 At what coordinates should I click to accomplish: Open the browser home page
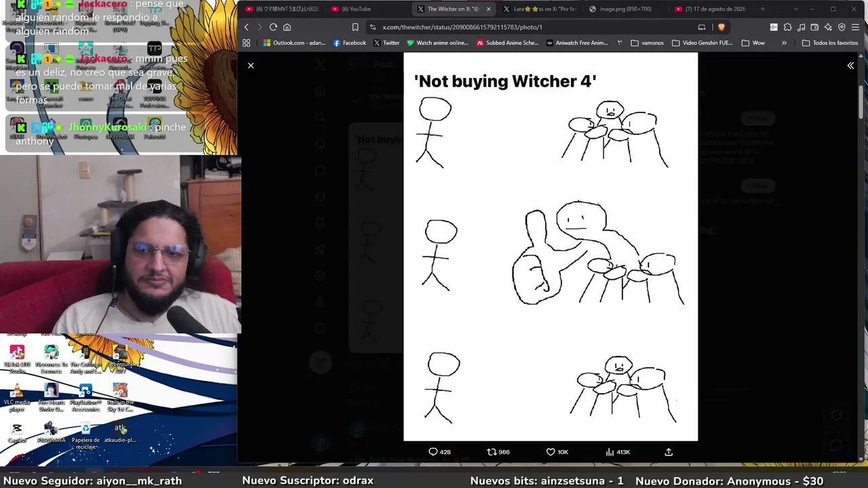[287, 27]
